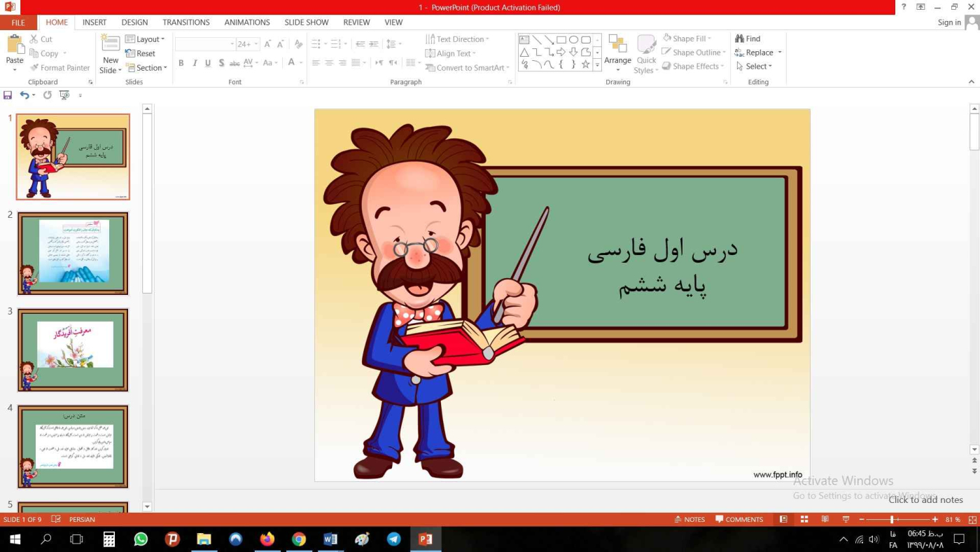Start Slide Show from status bar icon
Viewport: 980px width, 552px height.
[x=846, y=519]
